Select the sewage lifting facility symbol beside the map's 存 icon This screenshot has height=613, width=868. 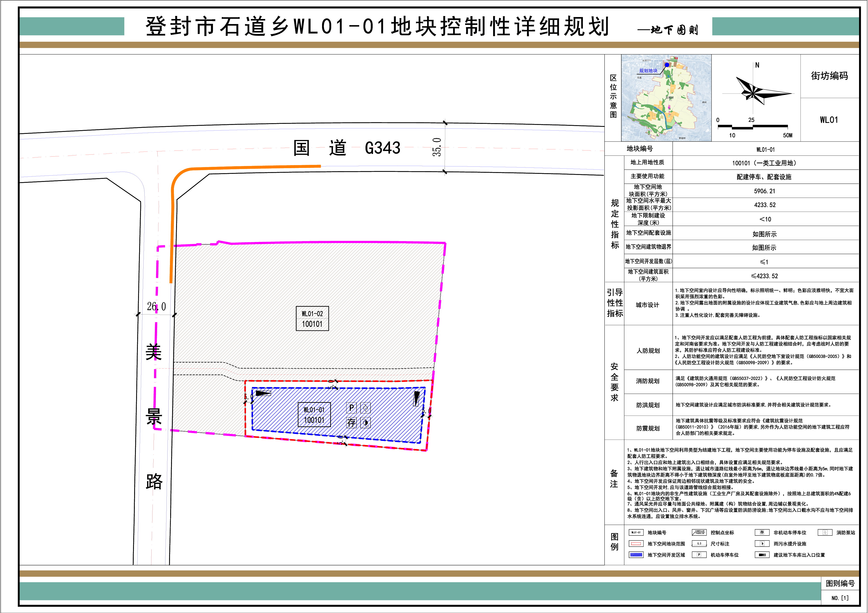pyautogui.click(x=366, y=423)
